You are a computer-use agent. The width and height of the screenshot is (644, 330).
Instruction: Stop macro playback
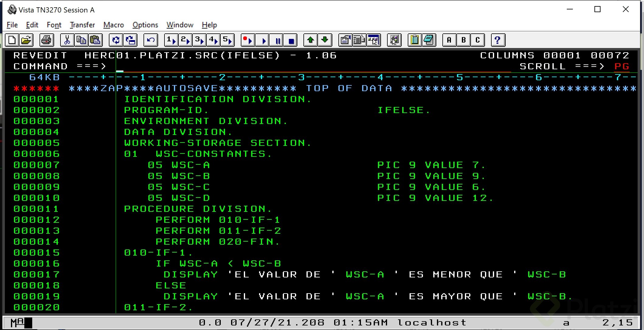tap(291, 40)
